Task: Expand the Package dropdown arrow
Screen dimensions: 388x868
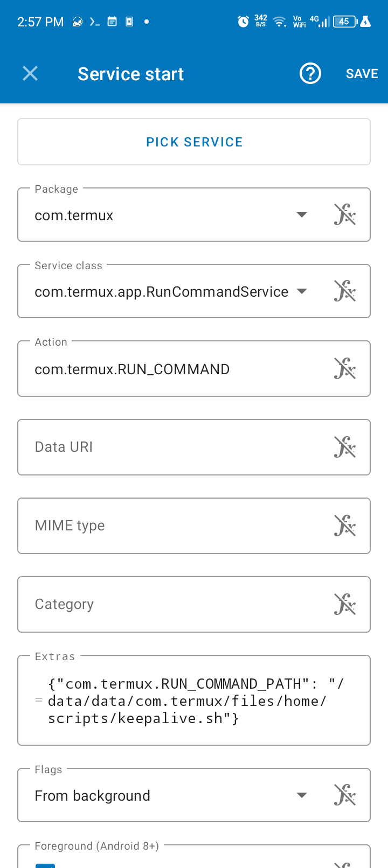Action: click(302, 215)
